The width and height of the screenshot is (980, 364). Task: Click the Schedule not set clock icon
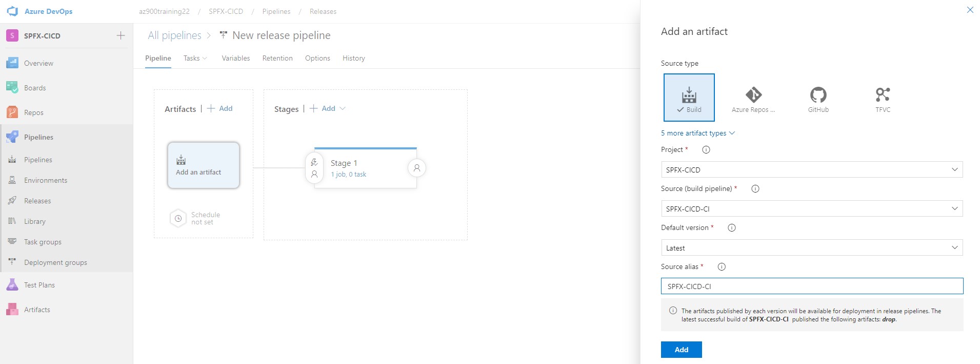tap(178, 218)
